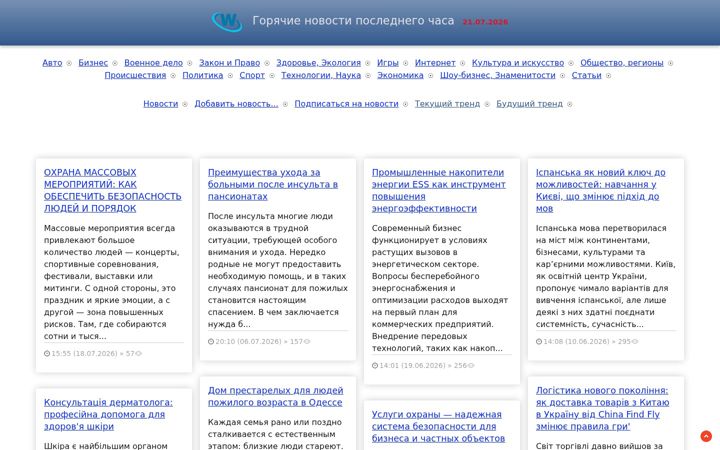Click summary text starting Каждая семья рано или поздно
The width and height of the screenshot is (720, 450).
tap(276, 433)
